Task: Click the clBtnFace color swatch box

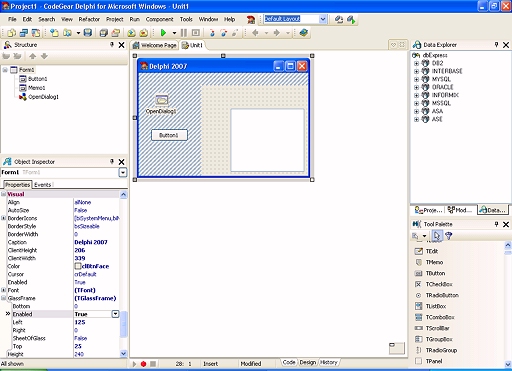Action: pyautogui.click(x=78, y=266)
